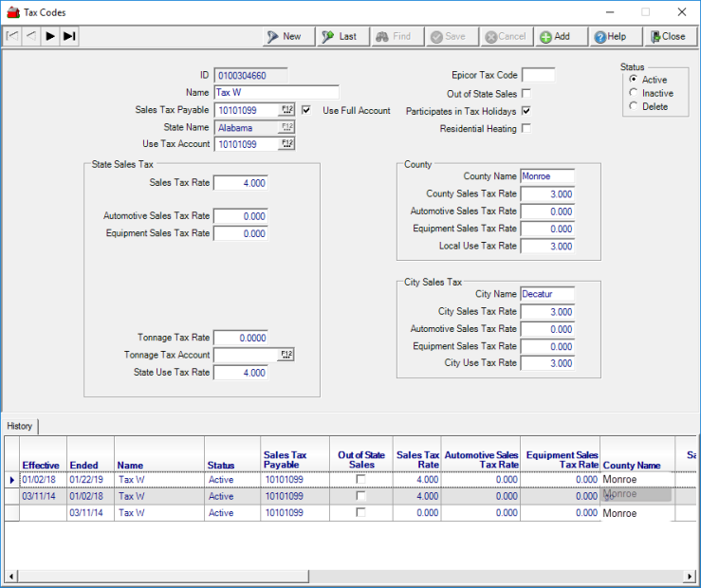
Task: Jump to the last record arrow
Action: coord(69,36)
